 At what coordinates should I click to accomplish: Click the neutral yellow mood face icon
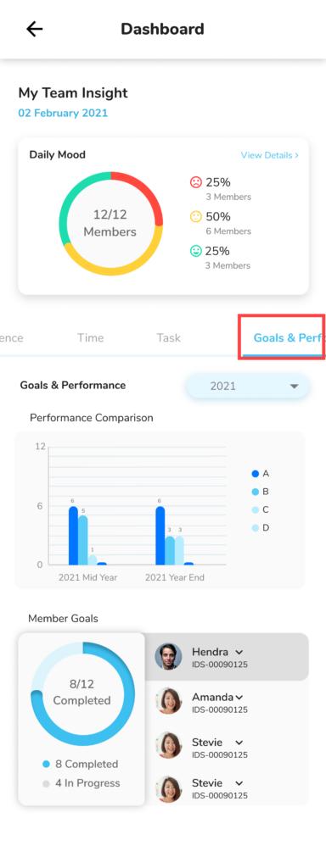pos(196,216)
